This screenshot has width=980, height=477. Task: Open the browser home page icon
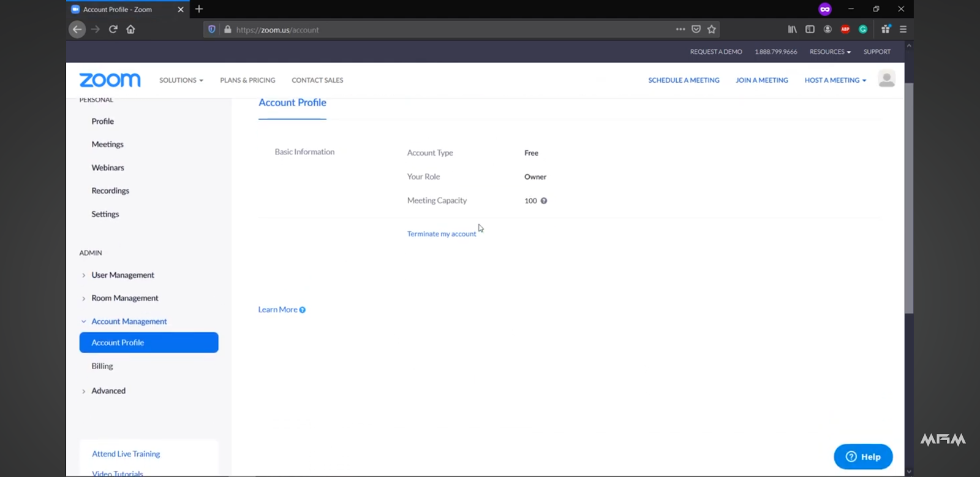tap(130, 29)
